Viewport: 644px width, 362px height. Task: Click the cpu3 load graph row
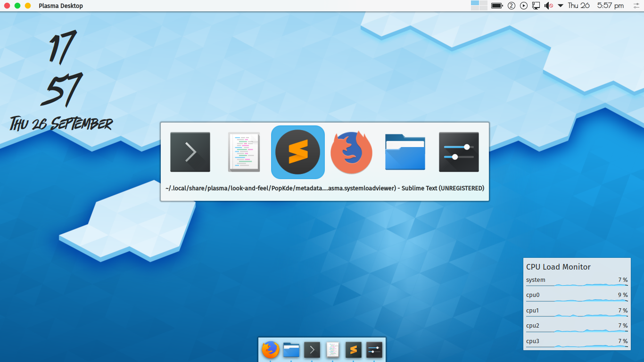(577, 342)
